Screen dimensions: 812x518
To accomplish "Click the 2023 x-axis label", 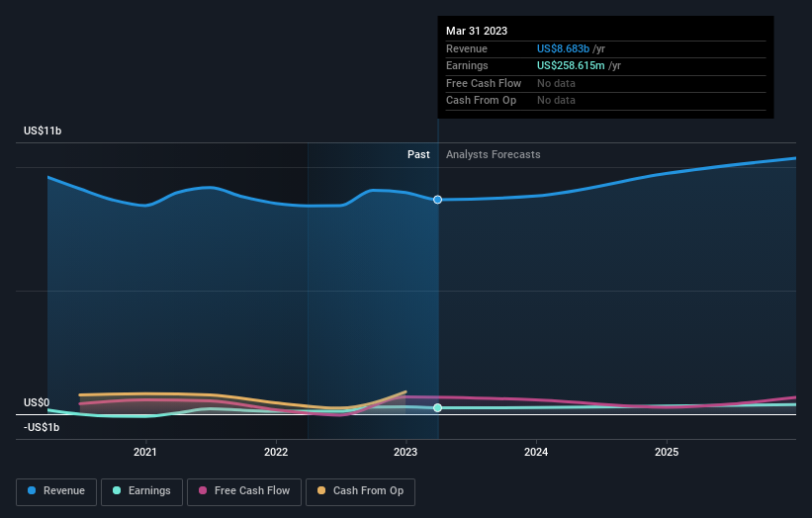I will 406,453.
